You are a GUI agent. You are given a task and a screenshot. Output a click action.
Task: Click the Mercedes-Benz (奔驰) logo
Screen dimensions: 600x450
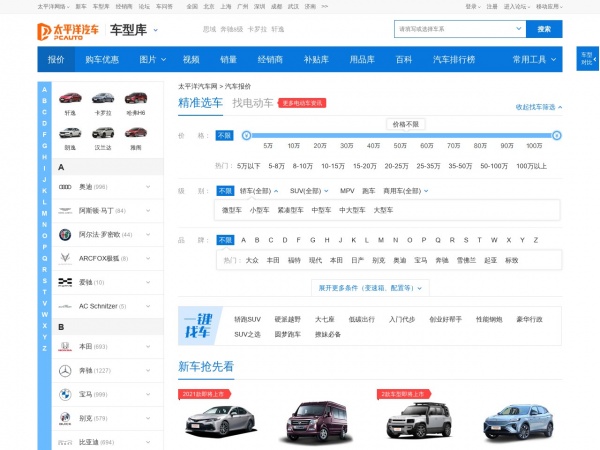point(65,370)
